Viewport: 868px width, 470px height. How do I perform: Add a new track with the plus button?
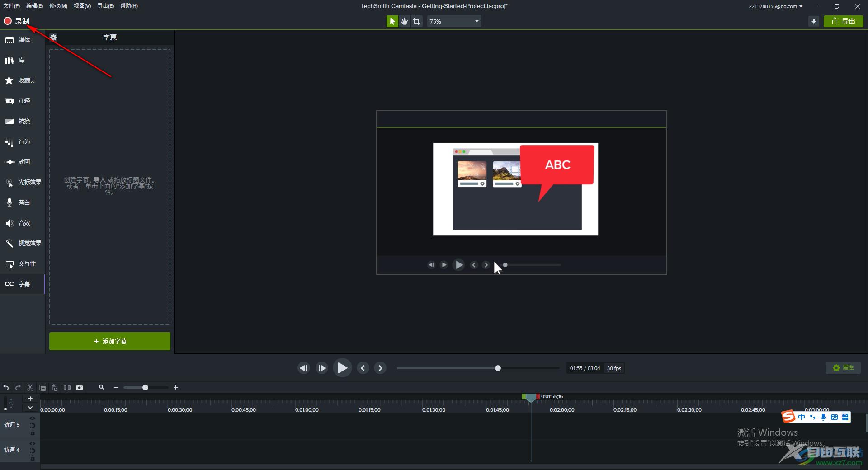(30, 399)
